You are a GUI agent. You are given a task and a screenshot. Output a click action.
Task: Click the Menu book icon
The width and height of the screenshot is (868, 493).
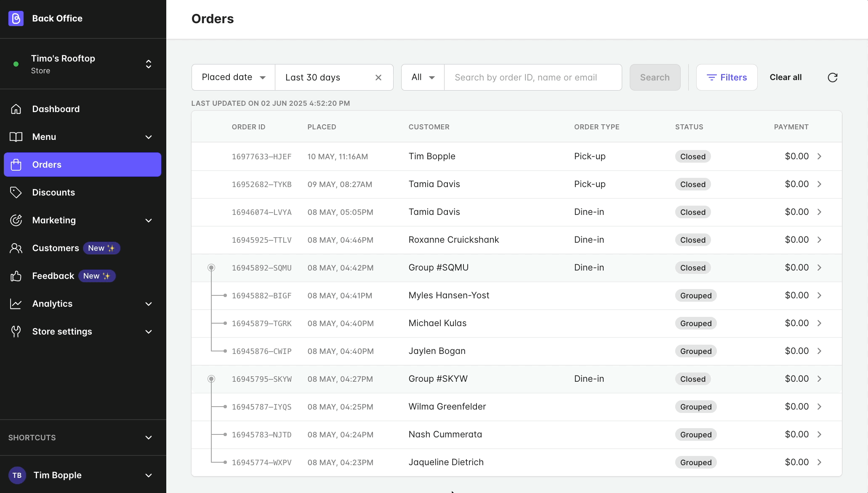coord(16,137)
